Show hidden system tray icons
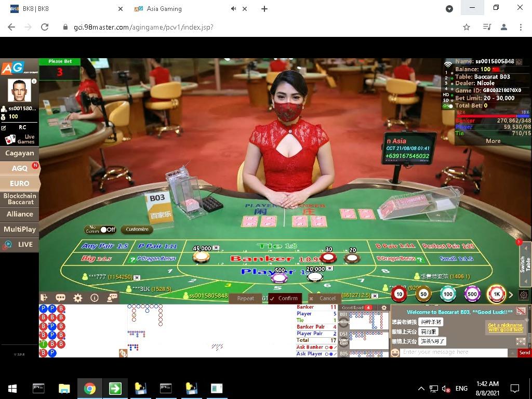 pyautogui.click(x=421, y=389)
